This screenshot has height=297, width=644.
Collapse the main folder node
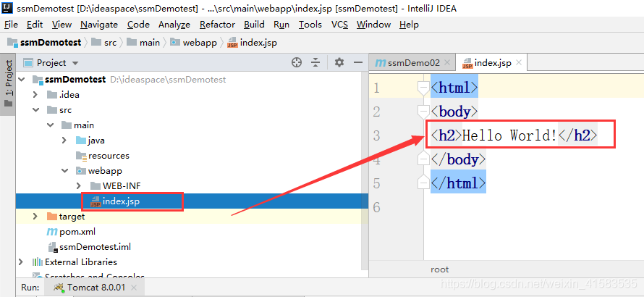pyautogui.click(x=51, y=125)
